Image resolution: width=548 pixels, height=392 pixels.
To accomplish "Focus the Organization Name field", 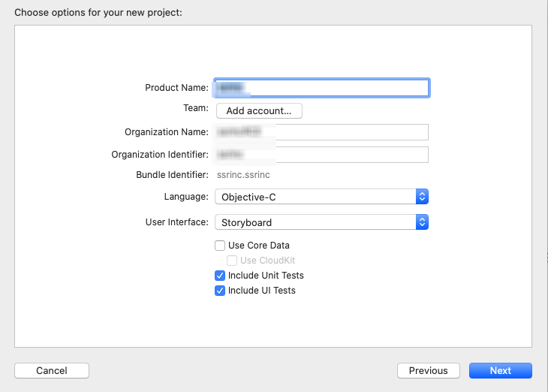I will pos(321,132).
